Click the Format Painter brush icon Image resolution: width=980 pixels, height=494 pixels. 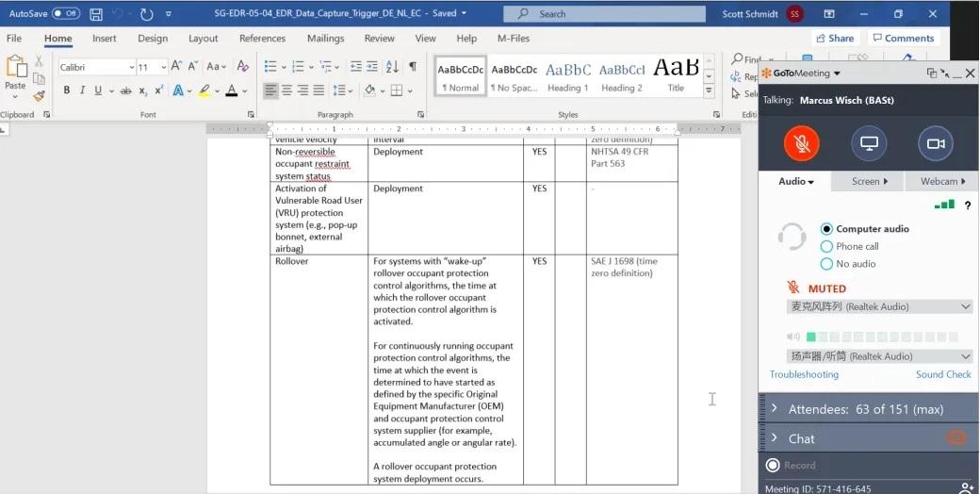tap(39, 95)
